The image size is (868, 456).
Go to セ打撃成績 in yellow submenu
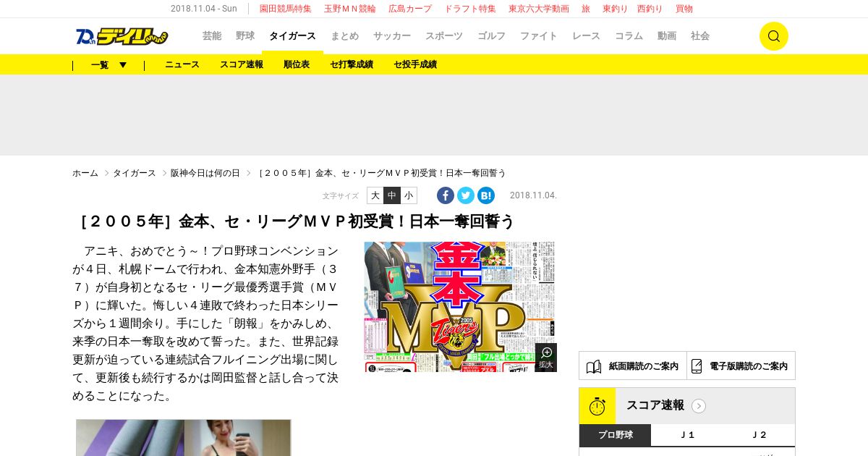[x=352, y=64]
